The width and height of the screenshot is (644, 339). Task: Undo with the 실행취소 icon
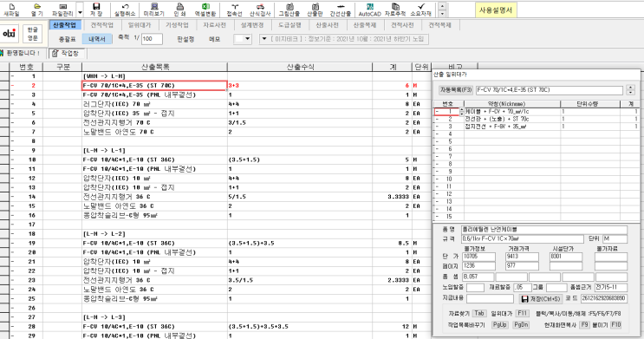[x=125, y=10]
